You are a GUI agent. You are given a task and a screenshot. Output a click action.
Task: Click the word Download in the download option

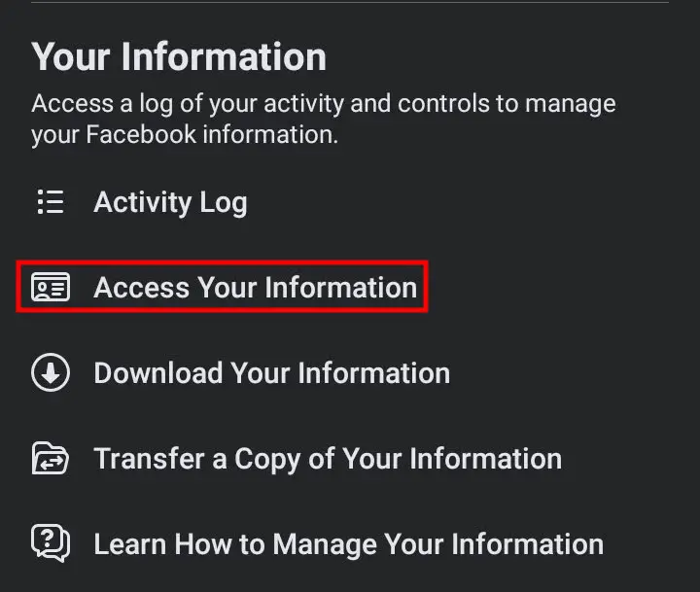tap(158, 373)
